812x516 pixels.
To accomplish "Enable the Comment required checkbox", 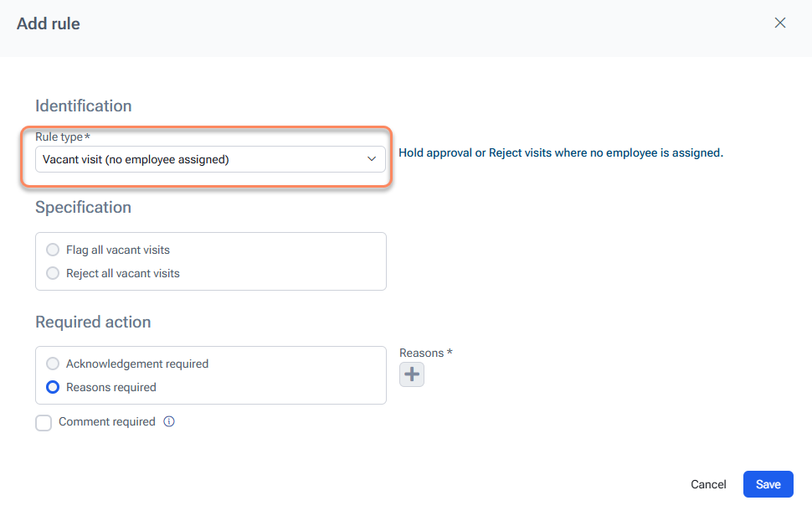I will [44, 423].
